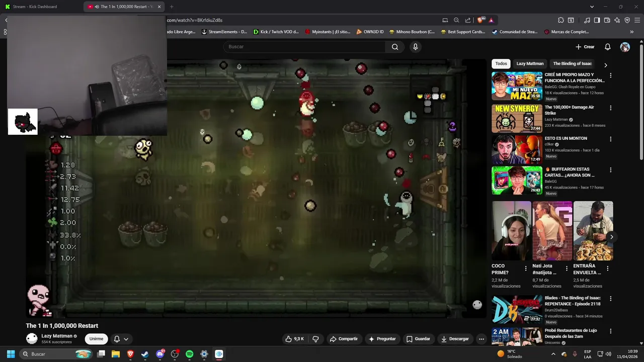The width and height of the screenshot is (644, 362).
Task: Open StreamElements bookmark
Action: pos(224,32)
